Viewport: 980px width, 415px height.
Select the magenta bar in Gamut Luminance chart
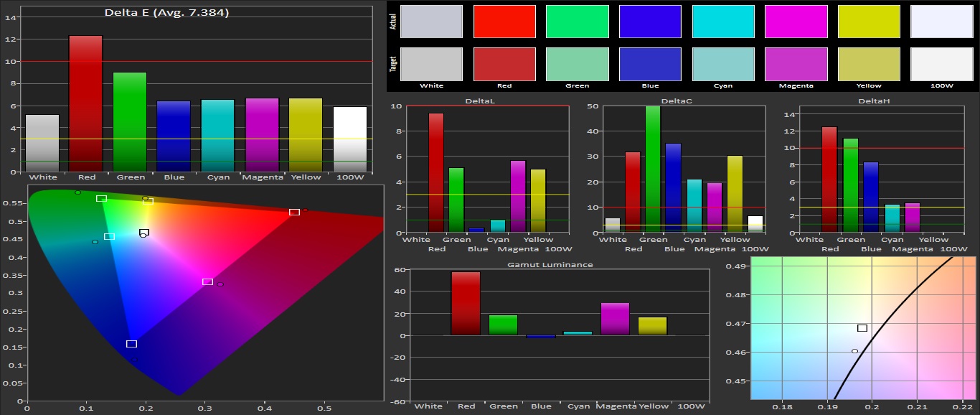coord(615,319)
